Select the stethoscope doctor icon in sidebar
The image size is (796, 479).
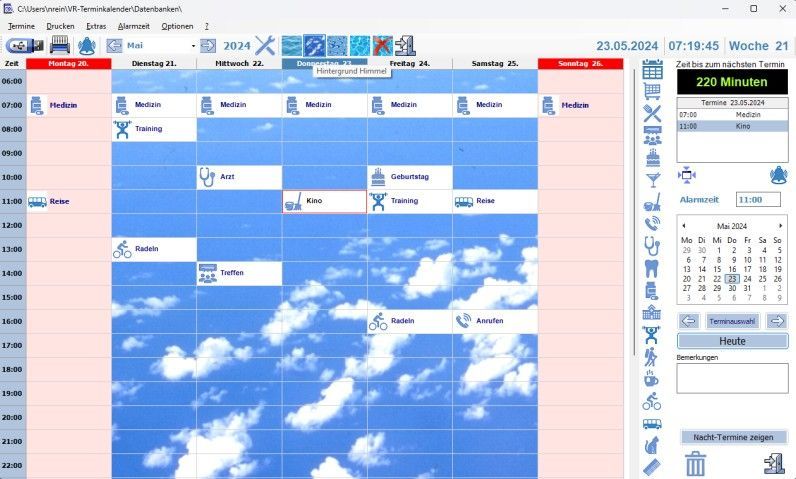tap(652, 245)
